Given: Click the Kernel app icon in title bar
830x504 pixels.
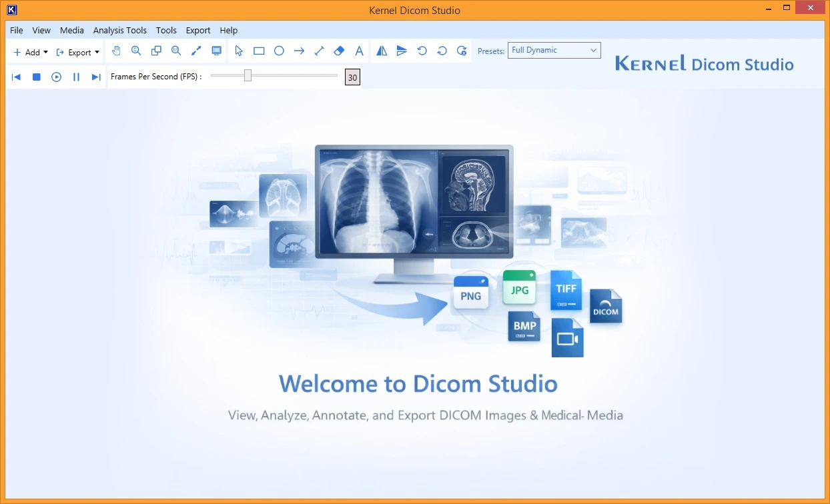Looking at the screenshot, I should (11, 10).
